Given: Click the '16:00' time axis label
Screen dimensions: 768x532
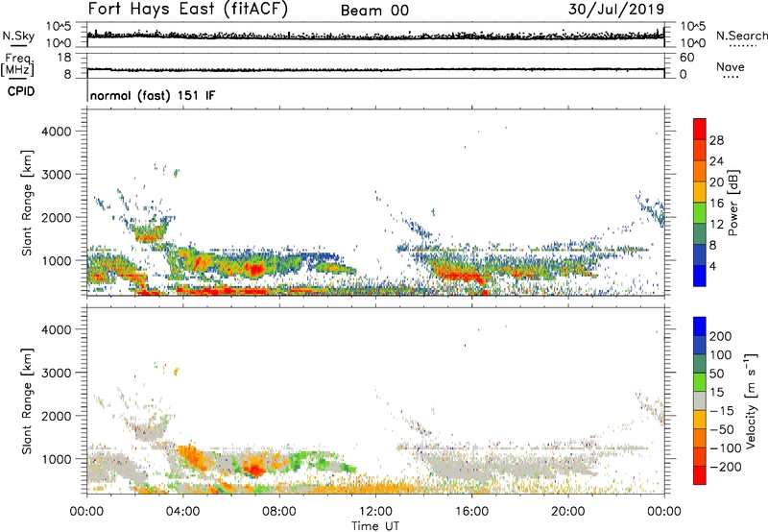Looking at the screenshot, I should (471, 512).
